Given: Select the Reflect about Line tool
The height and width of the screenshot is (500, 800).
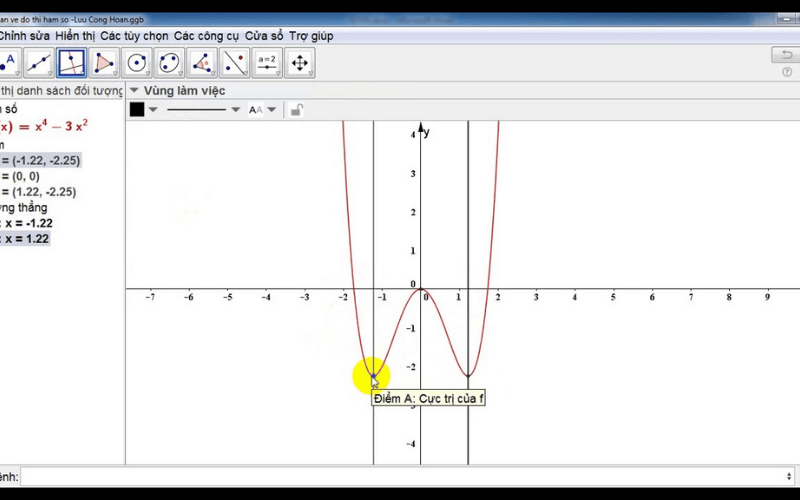Looking at the screenshot, I should pyautogui.click(x=234, y=64).
